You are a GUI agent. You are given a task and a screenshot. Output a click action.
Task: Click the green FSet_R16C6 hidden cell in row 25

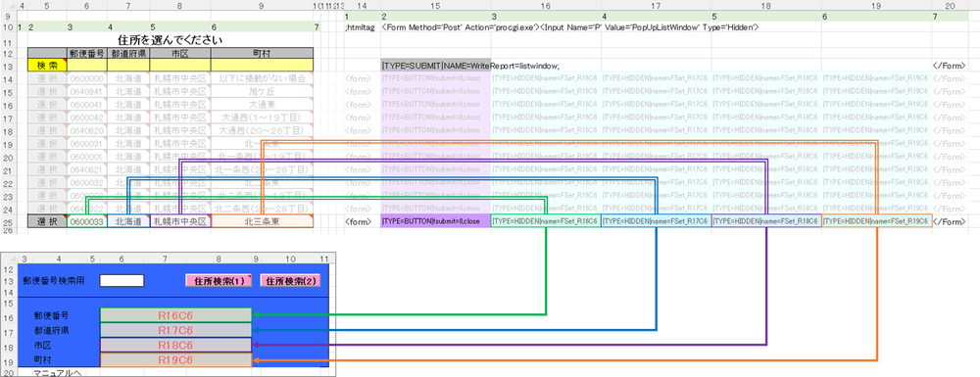(546, 221)
